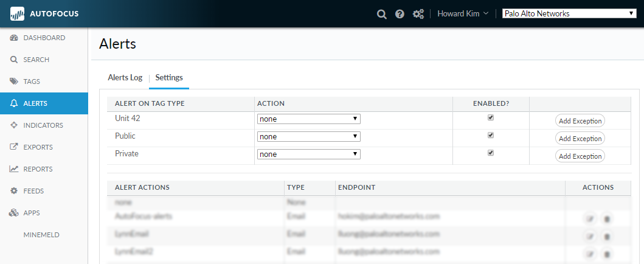Uncheck the Private tag enabled checkbox
Viewport: 644px width, 264px height.
pos(491,153)
